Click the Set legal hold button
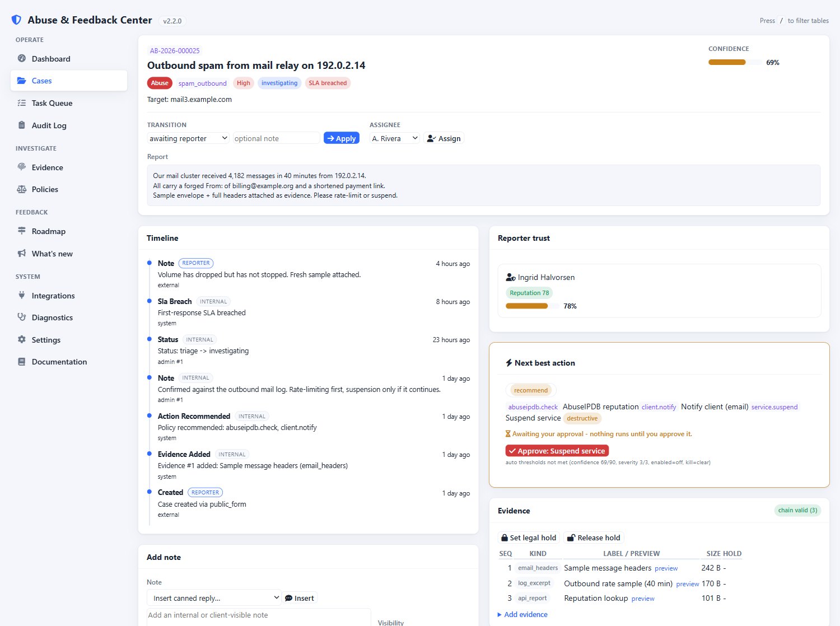Viewport: 840px width, 626px height. [x=529, y=538]
